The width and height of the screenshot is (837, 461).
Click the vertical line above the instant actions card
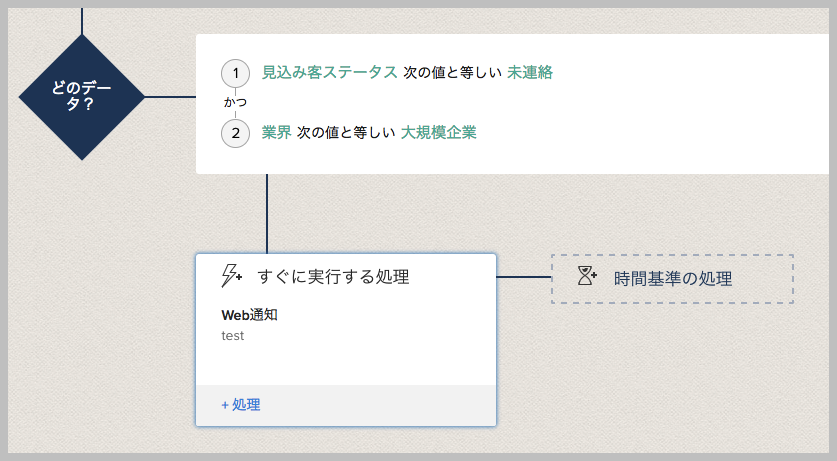267,214
